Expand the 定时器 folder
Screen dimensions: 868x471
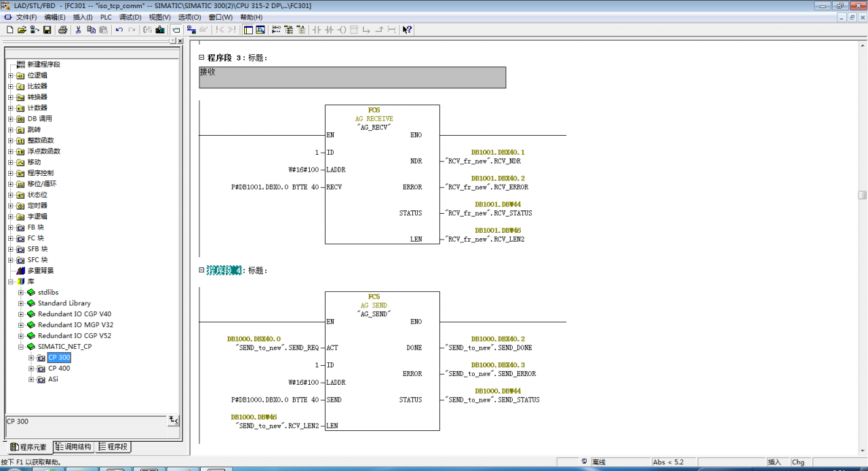click(x=11, y=206)
